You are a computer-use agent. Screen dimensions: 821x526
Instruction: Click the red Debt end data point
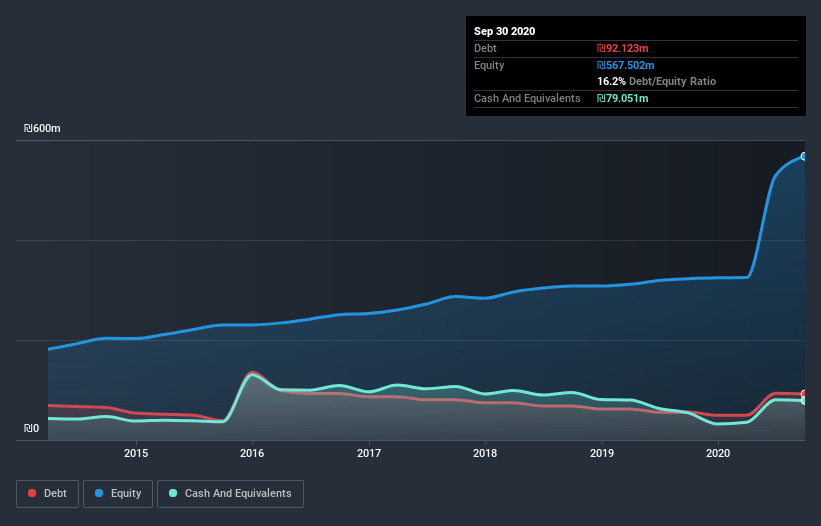(x=804, y=394)
